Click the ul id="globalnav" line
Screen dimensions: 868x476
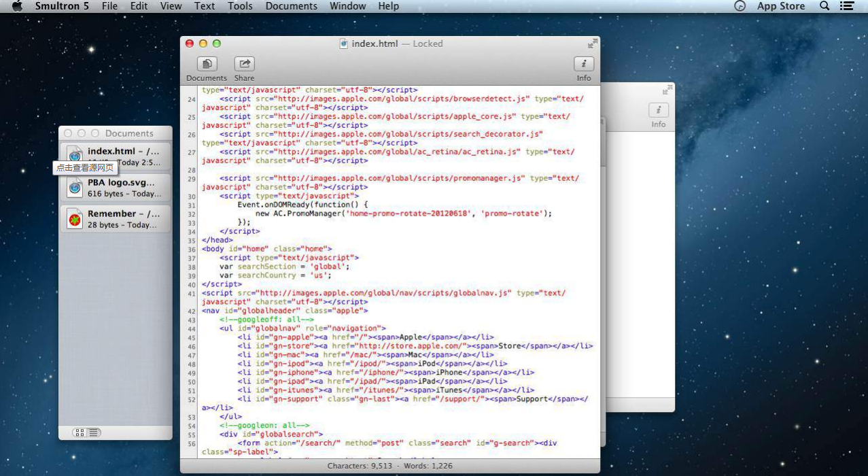pos(302,328)
